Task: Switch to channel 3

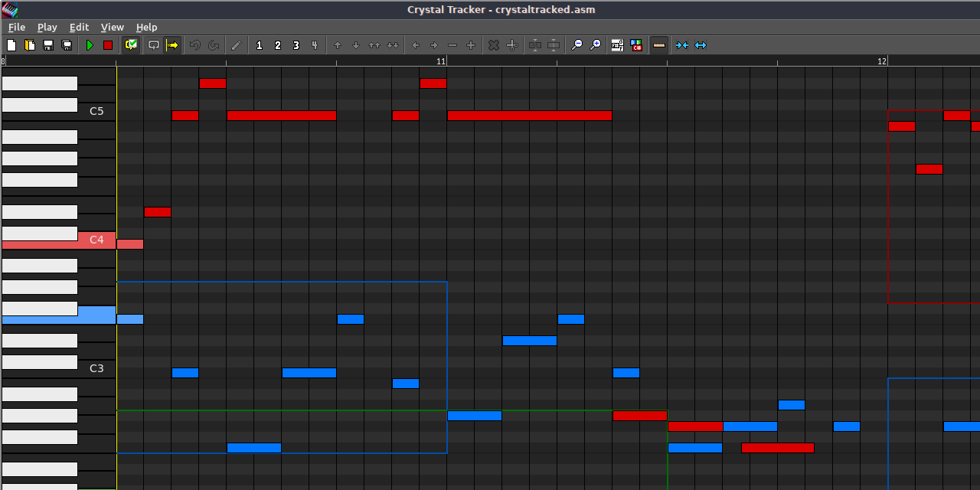Action: pyautogui.click(x=296, y=45)
